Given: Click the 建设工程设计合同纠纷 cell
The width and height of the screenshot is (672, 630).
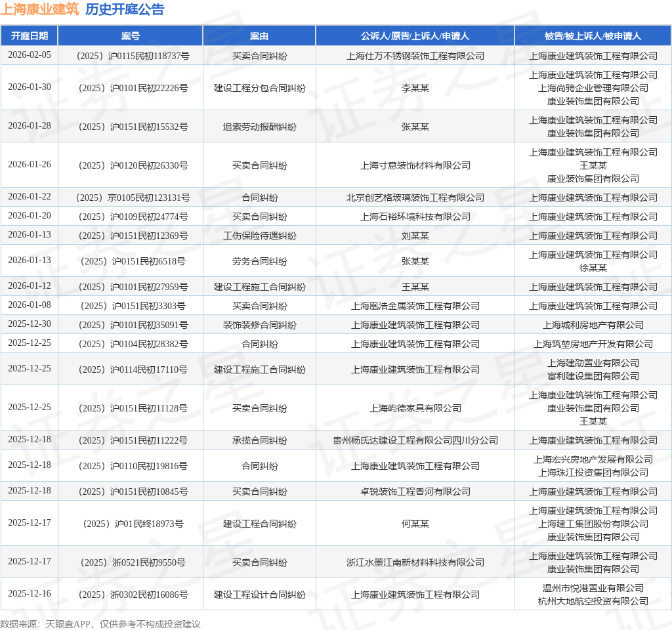Looking at the screenshot, I should click(x=259, y=595).
